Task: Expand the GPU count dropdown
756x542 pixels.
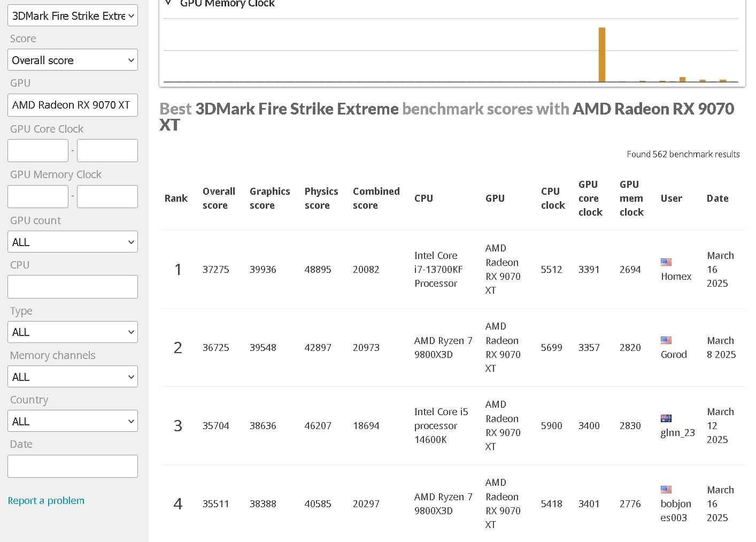Action: (x=73, y=242)
